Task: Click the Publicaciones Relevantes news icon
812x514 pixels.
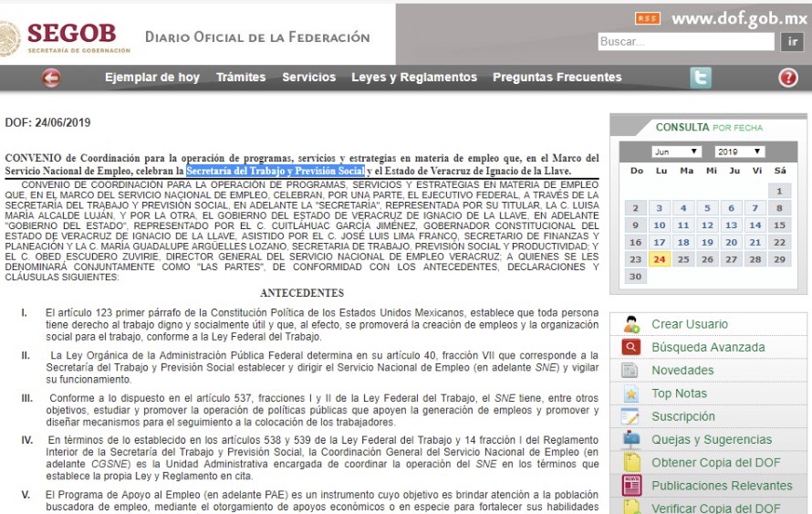Action: pyautogui.click(x=631, y=486)
